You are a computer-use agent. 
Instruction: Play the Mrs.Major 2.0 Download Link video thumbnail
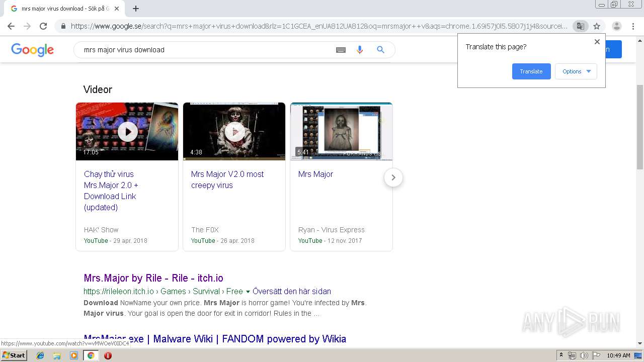click(127, 132)
